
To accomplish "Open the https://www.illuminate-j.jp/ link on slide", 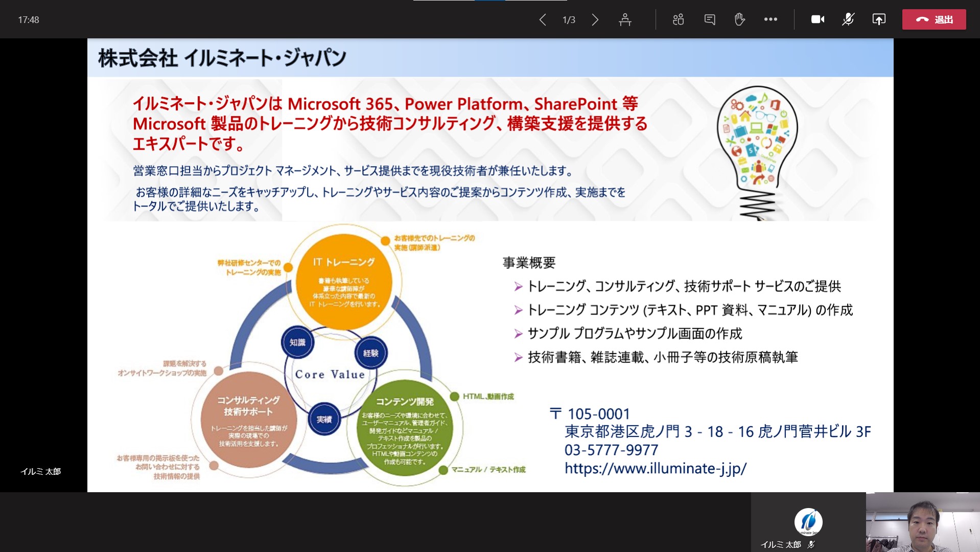I will [x=656, y=468].
